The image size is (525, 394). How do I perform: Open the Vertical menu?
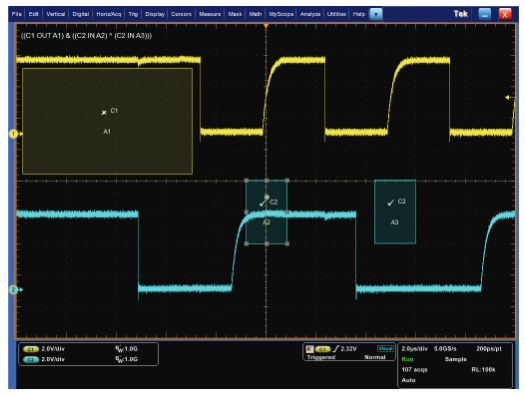[56, 14]
